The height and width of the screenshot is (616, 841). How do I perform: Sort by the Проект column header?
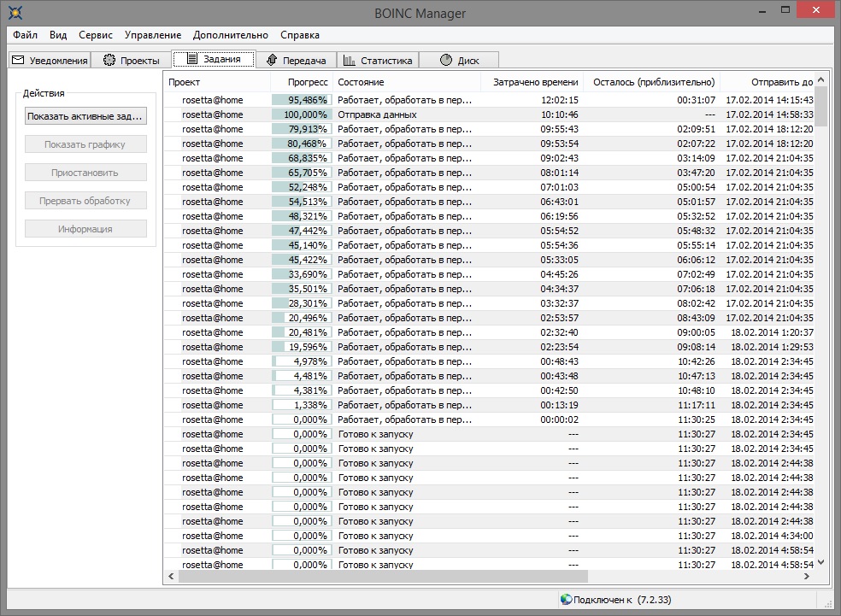(217, 82)
